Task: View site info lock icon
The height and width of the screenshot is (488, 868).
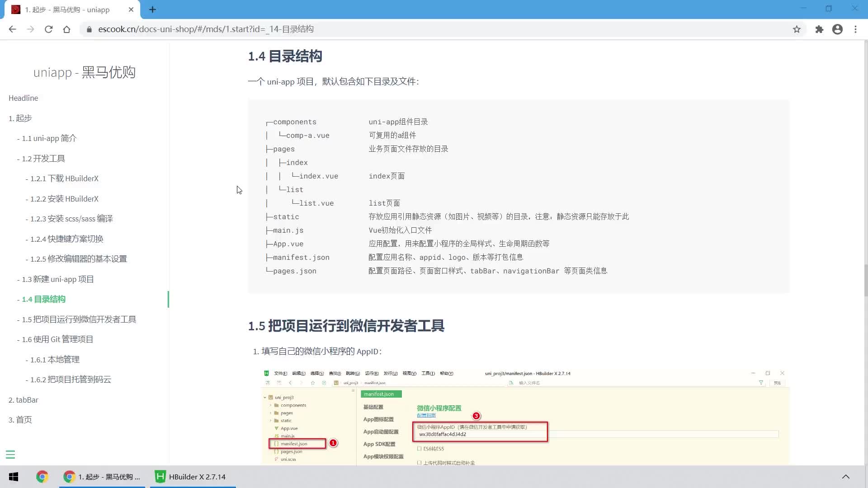Action: [89, 29]
